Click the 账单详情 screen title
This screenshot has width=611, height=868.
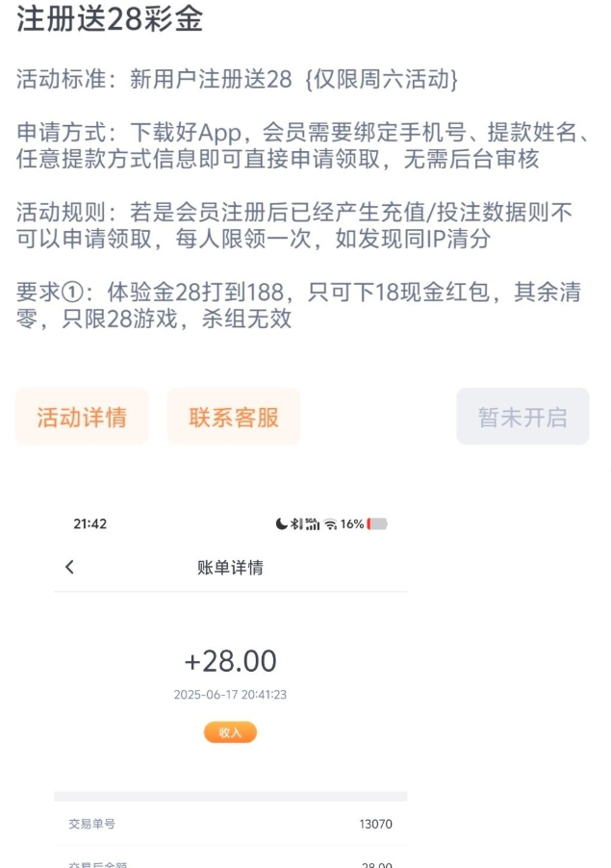[x=230, y=568]
